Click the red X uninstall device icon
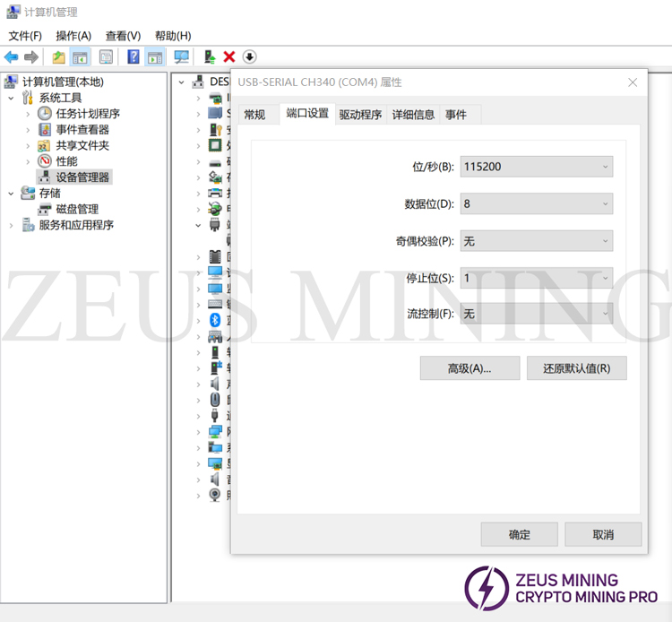Viewport: 672px width, 622px height. point(229,57)
